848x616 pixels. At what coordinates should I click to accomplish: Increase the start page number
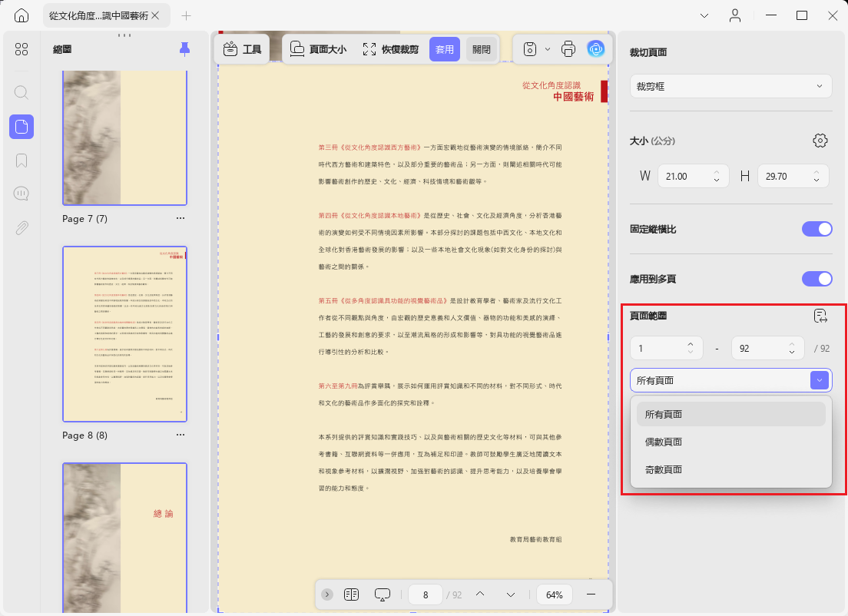(691, 345)
